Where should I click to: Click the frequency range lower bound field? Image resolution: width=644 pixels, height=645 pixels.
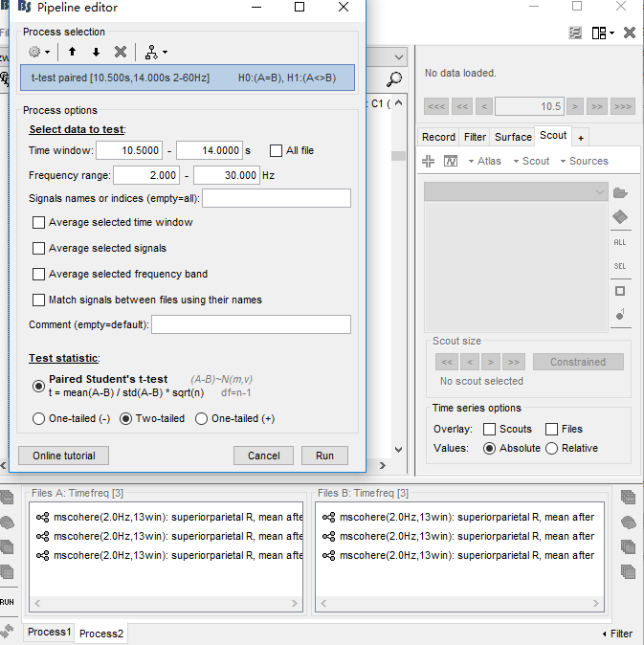pos(146,175)
